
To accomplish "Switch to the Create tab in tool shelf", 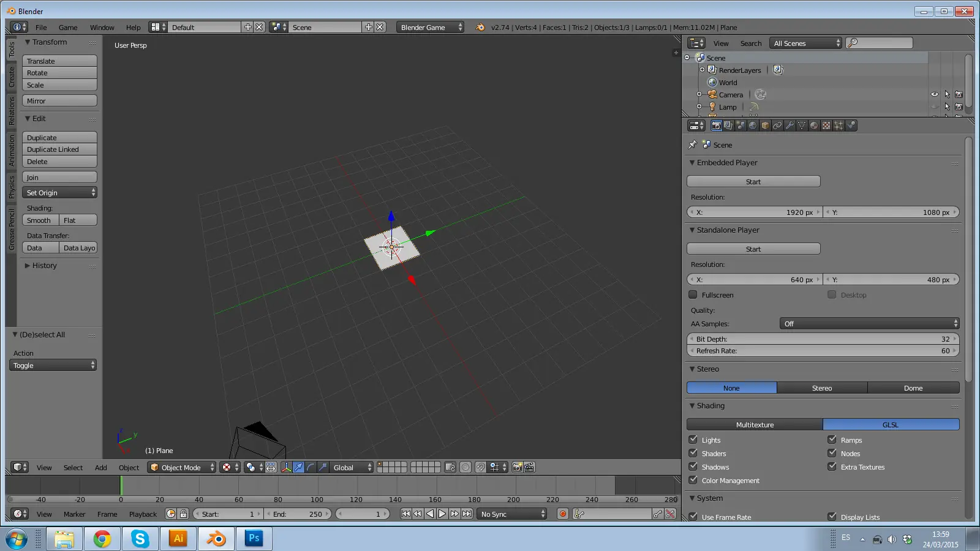I will click(x=11, y=77).
